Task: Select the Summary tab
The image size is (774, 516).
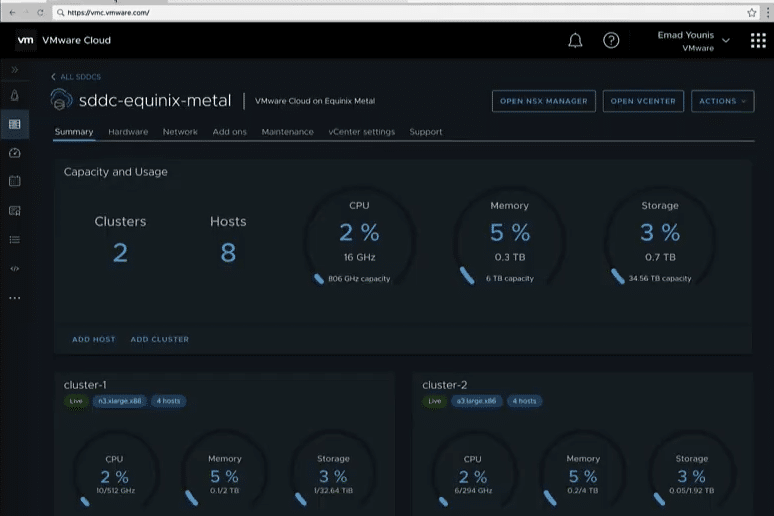Action: click(74, 132)
